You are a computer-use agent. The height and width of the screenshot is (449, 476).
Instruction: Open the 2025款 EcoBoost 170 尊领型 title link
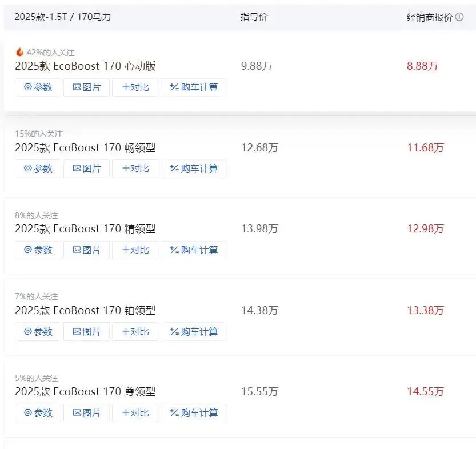click(85, 392)
